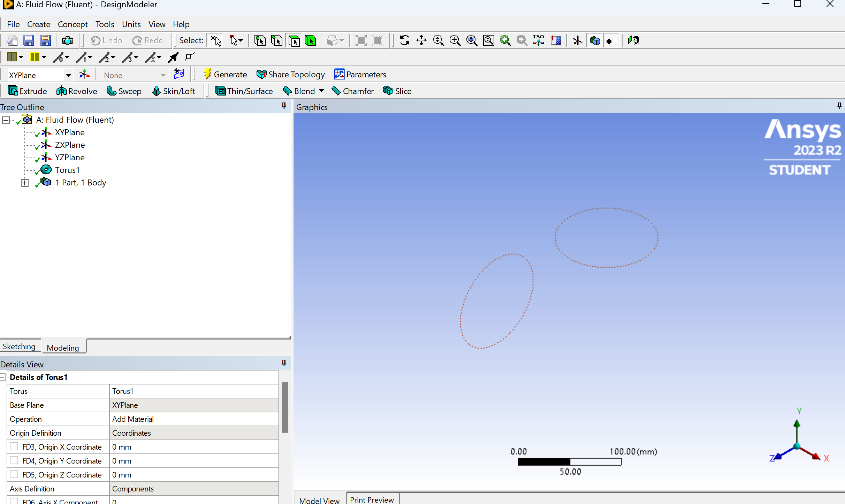This screenshot has height=504, width=845.
Task: Collapse the Details of Torus1 section
Action: coord(3,377)
